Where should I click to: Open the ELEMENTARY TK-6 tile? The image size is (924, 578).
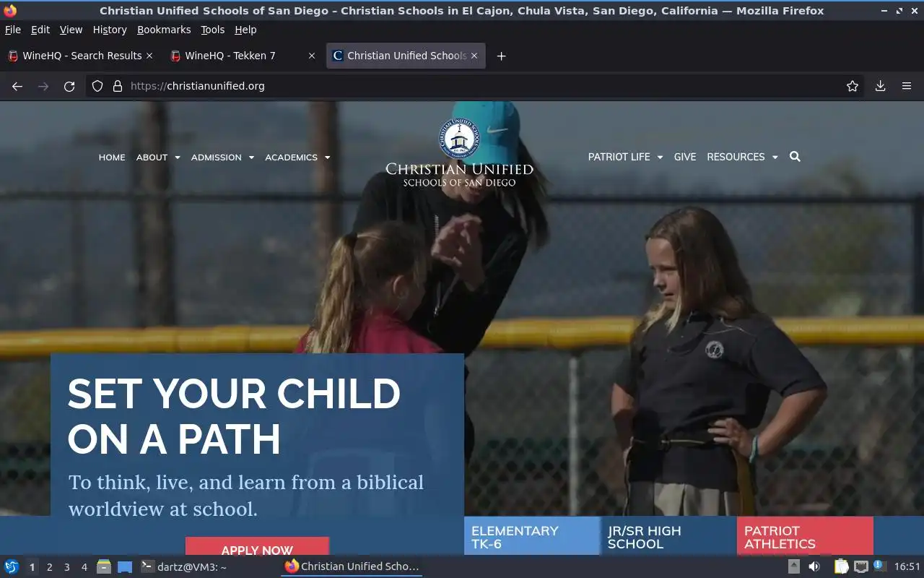coord(532,536)
